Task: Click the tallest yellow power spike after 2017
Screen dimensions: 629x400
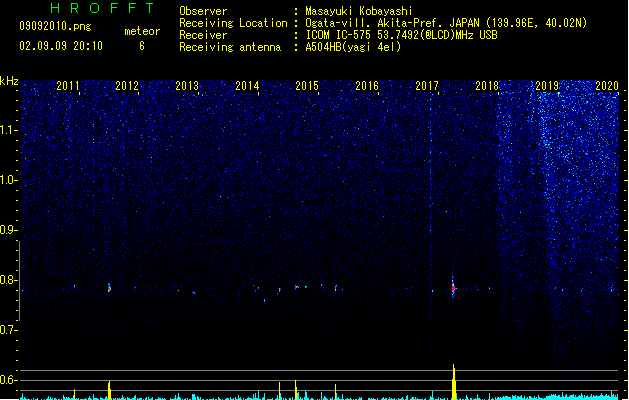Action: (454, 382)
